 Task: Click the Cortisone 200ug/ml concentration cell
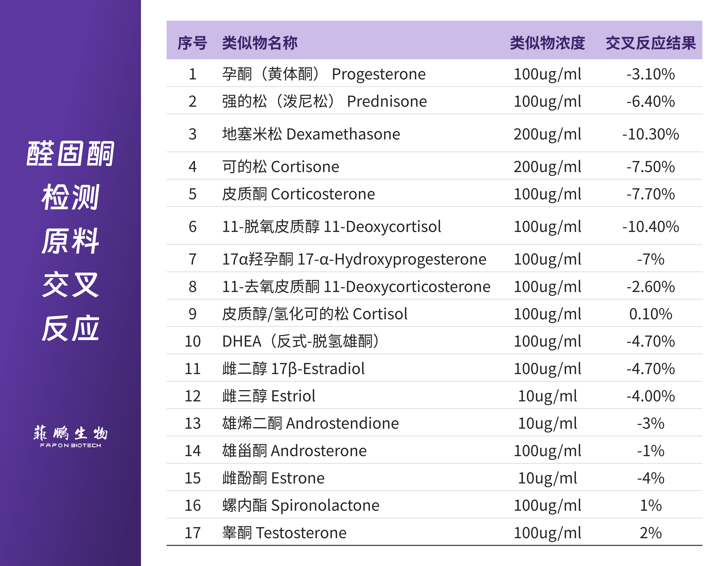[x=547, y=167]
